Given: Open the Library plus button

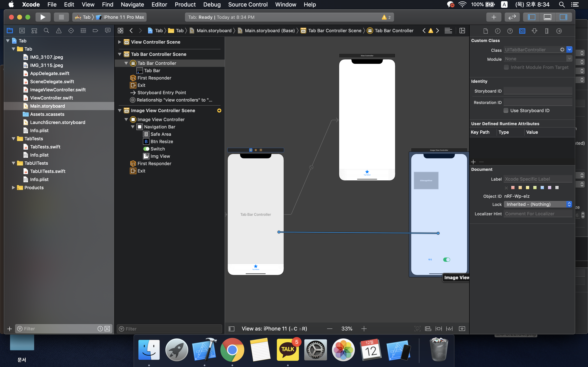Looking at the screenshot, I should (493, 17).
